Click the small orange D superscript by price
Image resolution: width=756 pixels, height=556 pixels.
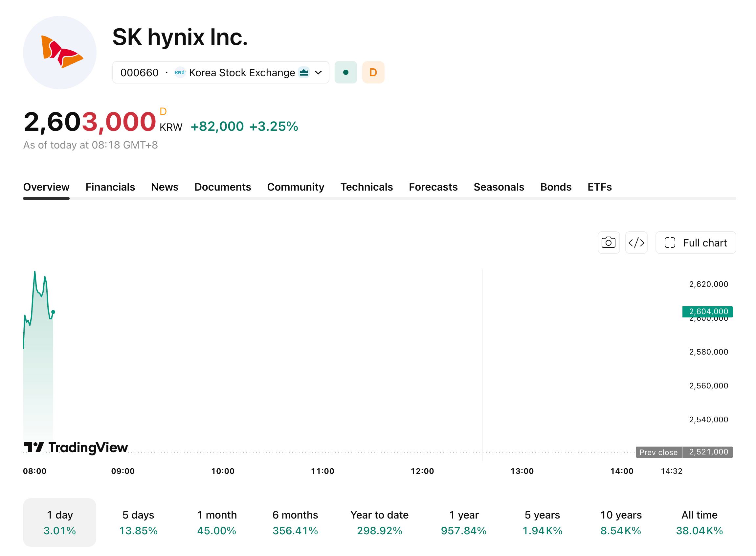pyautogui.click(x=163, y=111)
